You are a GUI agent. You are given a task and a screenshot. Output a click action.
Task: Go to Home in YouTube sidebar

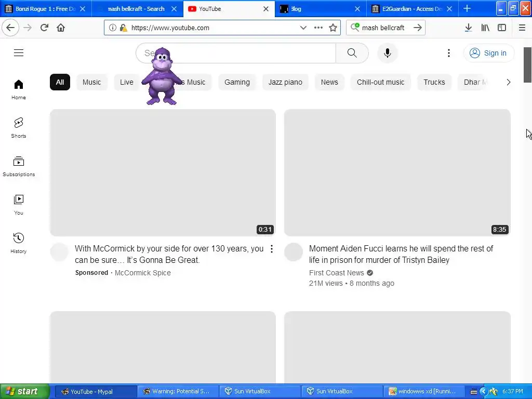[x=19, y=89]
